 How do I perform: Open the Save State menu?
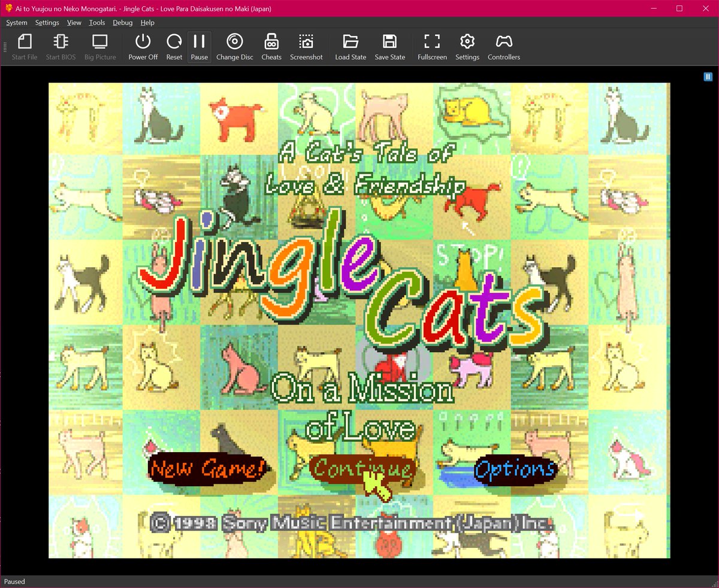click(x=390, y=47)
